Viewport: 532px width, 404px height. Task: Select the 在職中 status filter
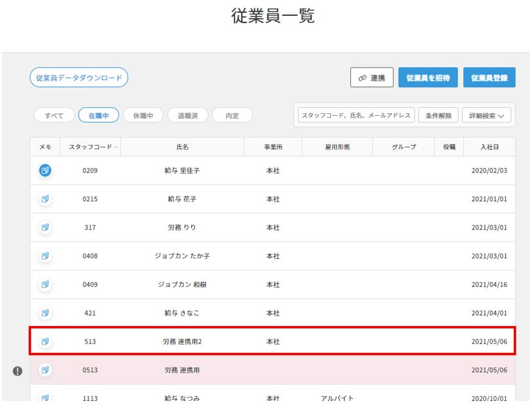tap(98, 115)
